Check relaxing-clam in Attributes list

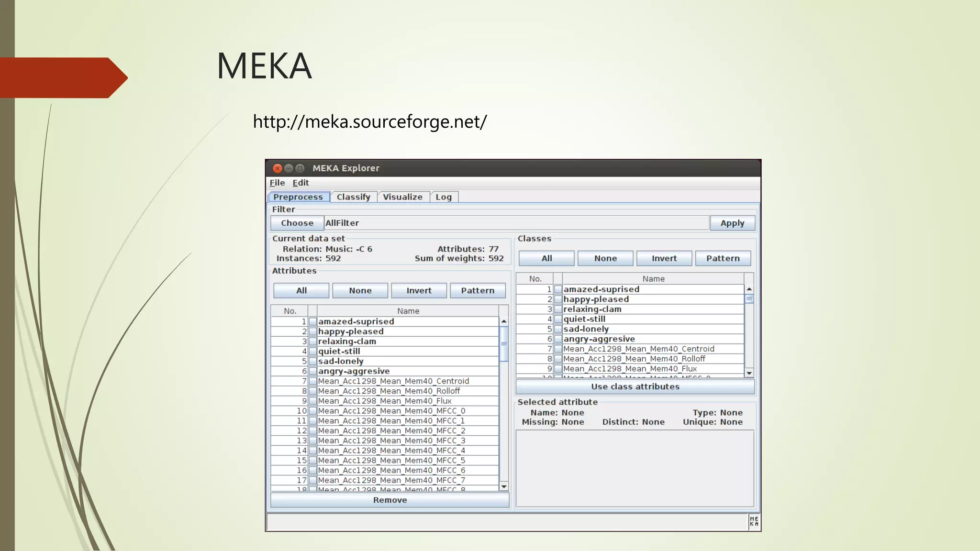[313, 342]
